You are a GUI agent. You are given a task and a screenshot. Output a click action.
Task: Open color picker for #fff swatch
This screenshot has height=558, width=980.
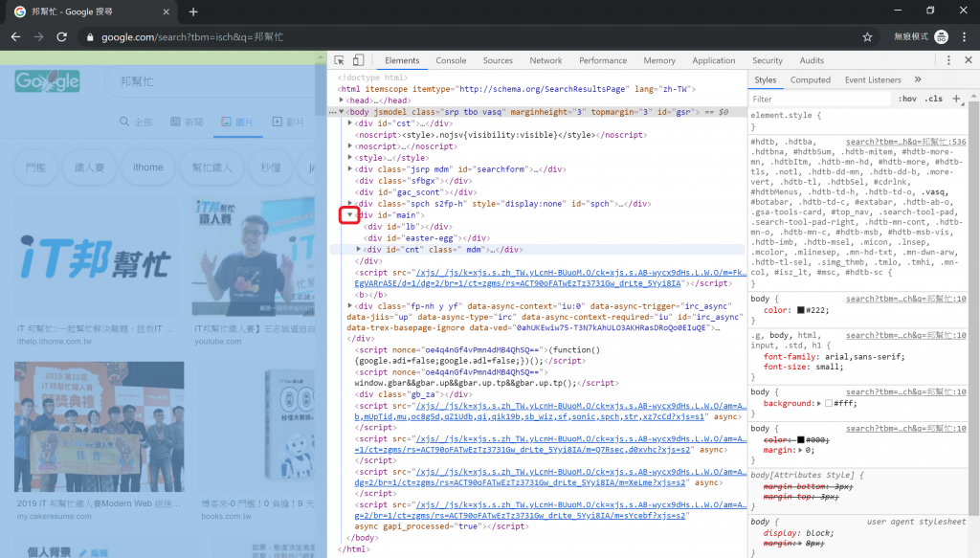(828, 404)
